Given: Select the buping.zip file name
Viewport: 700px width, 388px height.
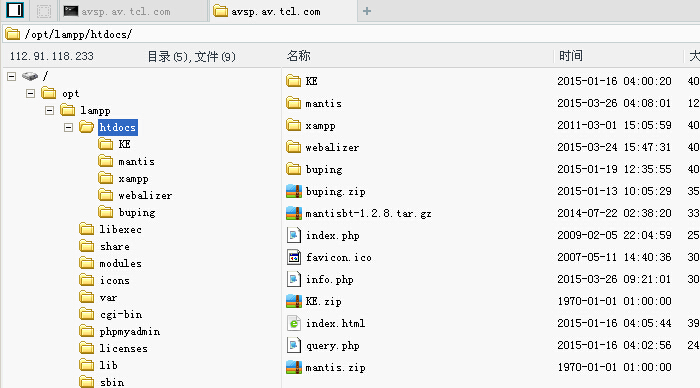Looking at the screenshot, I should tap(336, 192).
